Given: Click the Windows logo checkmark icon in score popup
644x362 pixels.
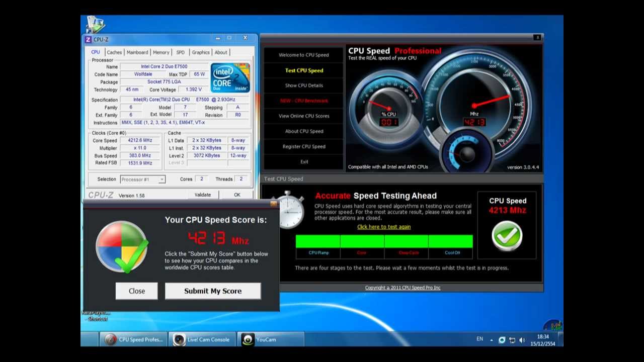Looking at the screenshot, I should coord(122,247).
